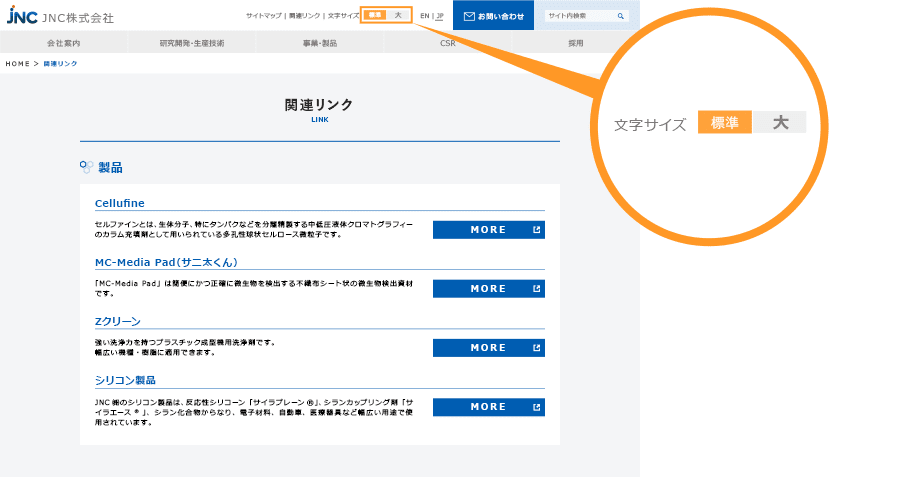The width and height of the screenshot is (901, 477).
Task: Click MORE button for シリコン製品
Action: (488, 407)
